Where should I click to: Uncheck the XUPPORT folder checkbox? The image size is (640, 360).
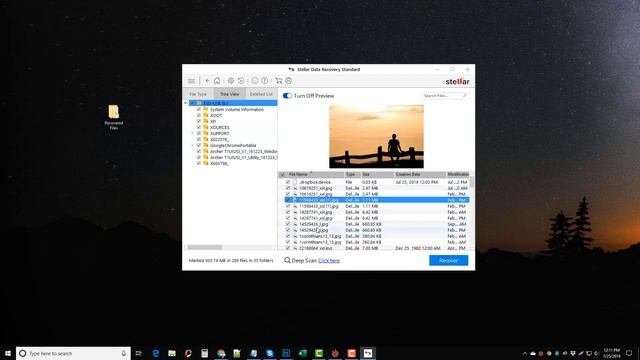coord(199,133)
